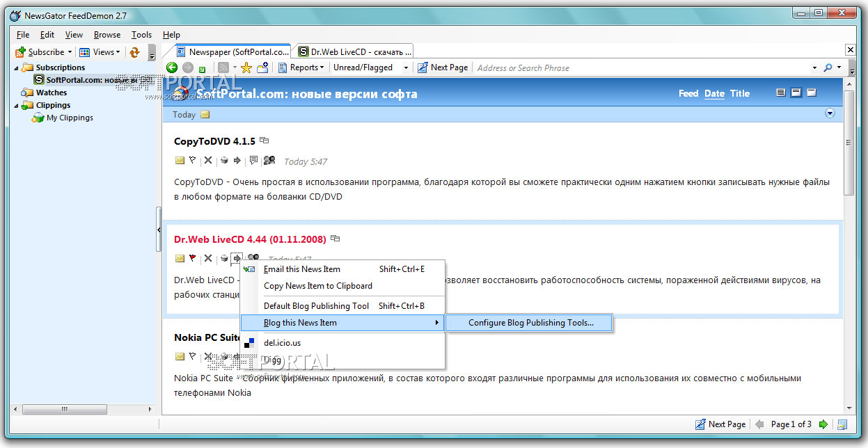
Task: Choose del.icio.us from the context menu
Action: (x=342, y=343)
